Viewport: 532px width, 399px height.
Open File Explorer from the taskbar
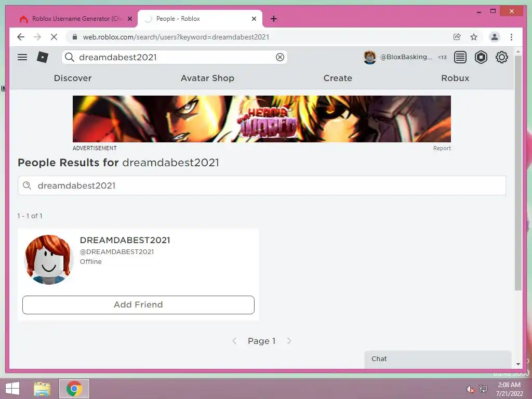[42, 389]
